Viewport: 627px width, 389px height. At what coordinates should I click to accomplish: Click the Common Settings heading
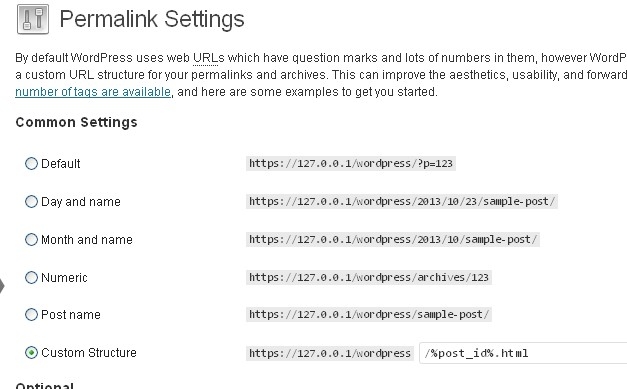pyautogui.click(x=76, y=122)
